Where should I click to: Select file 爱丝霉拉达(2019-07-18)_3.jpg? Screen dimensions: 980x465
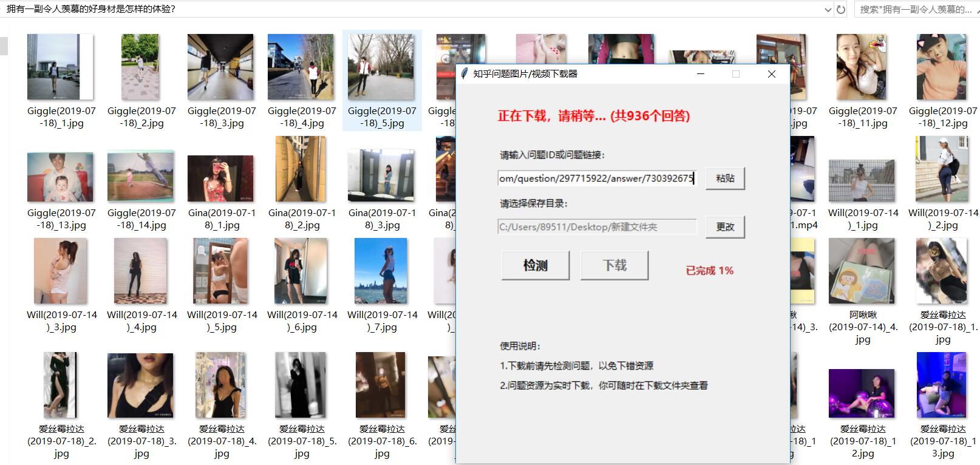point(141,406)
